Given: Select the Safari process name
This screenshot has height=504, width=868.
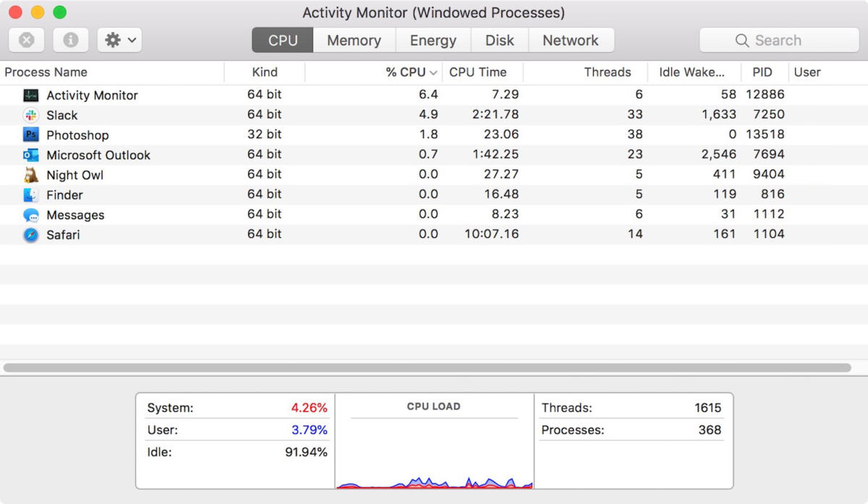Looking at the screenshot, I should 63,235.
